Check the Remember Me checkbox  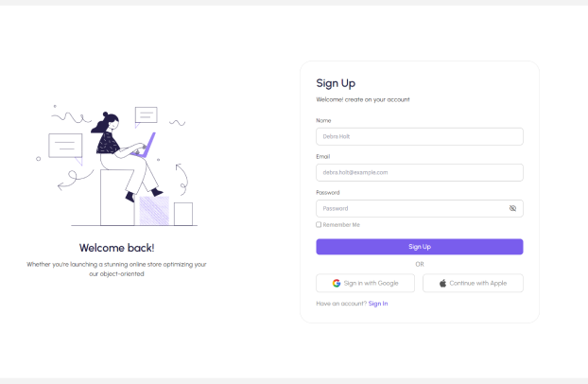point(319,224)
